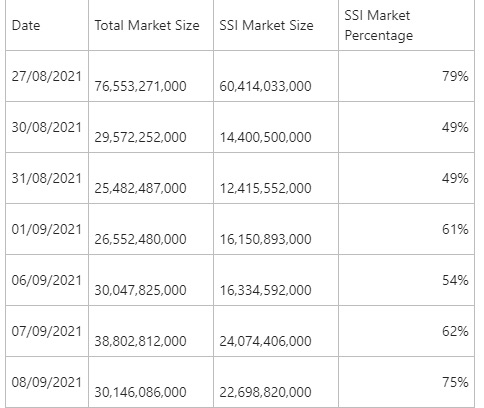Screen dimensions: 484x408
Task: Select the date cell 30/08/2021
Action: [x=47, y=127]
